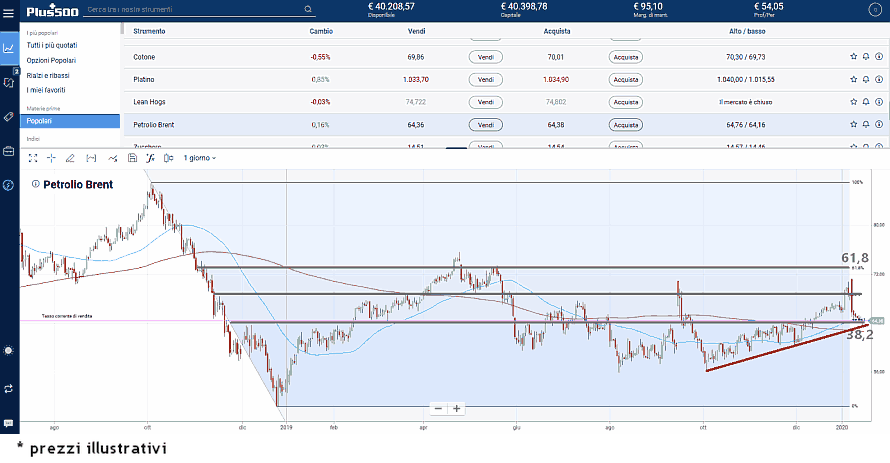
Task: Open the account circle menu top right
Action: tap(876, 10)
